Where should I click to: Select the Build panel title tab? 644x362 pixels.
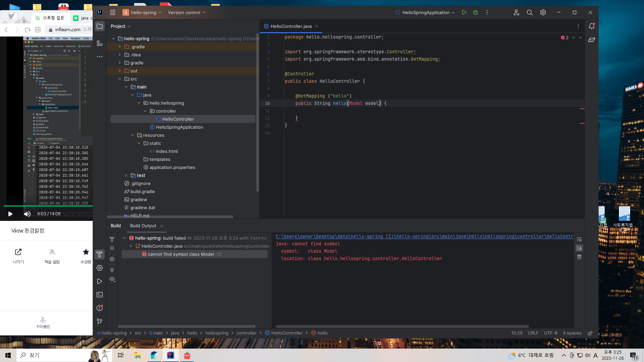click(x=116, y=226)
